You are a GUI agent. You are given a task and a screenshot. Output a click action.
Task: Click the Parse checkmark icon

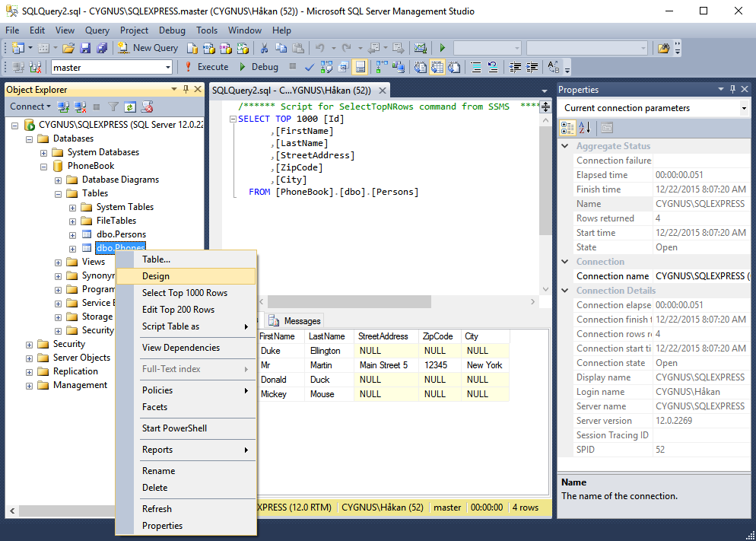(x=310, y=67)
